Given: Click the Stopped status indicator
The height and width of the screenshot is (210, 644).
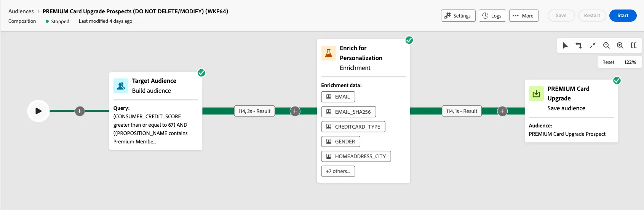Looking at the screenshot, I should point(58,21).
